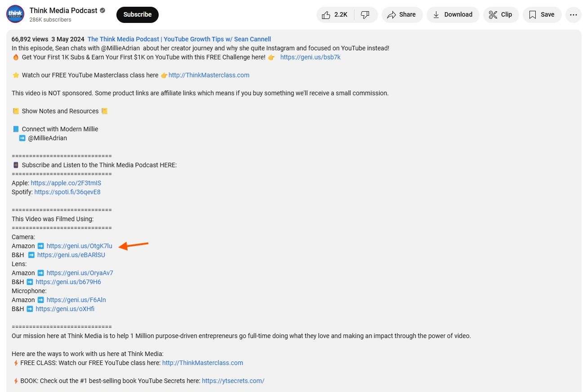Open Camera B&H link geni.us/eBARlSU
This screenshot has width=587, height=392.
point(71,255)
